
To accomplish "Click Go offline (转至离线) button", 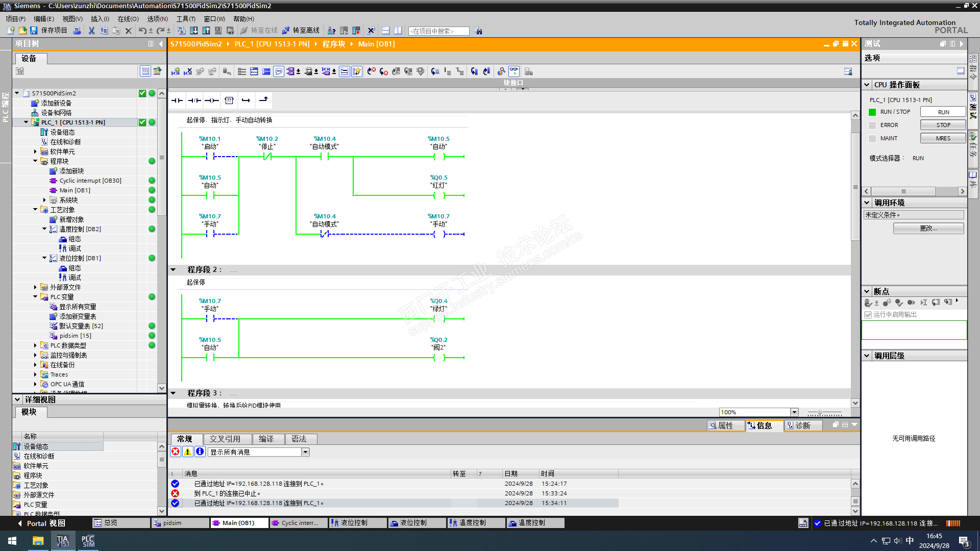I will 301,31.
